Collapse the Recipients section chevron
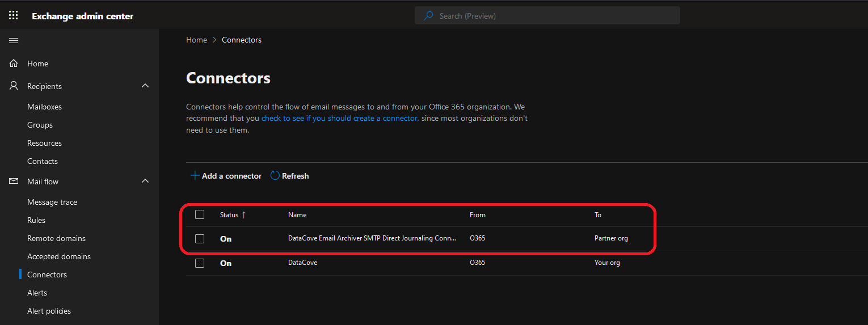Screen dimensions: 868x325 click(145, 86)
